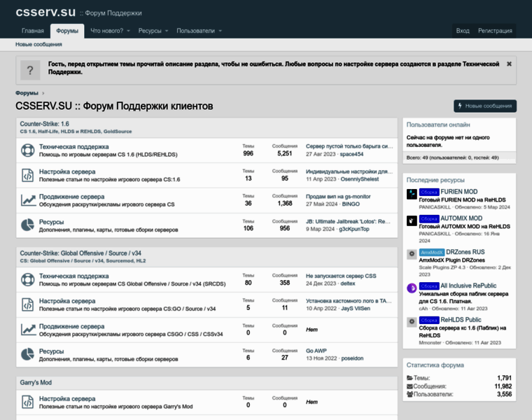The height and width of the screenshot is (420, 532).
Task: Dismiss the notice with the X icon
Action: (x=509, y=64)
